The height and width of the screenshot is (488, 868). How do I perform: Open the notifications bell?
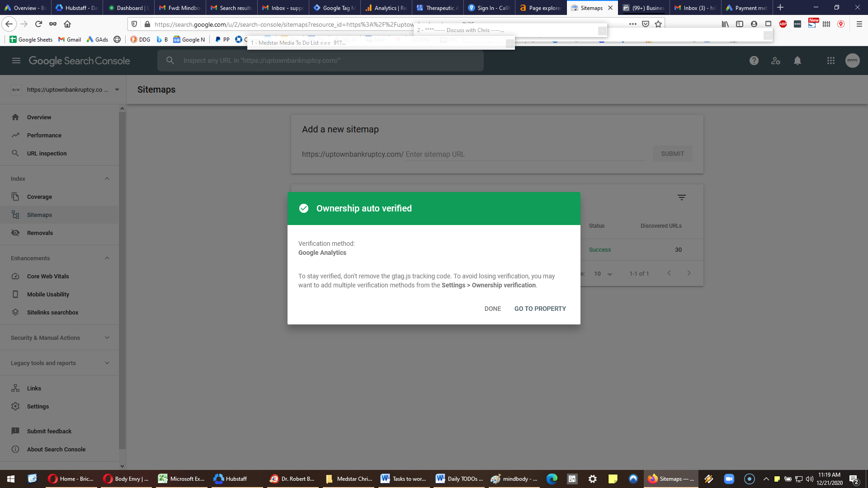point(797,61)
